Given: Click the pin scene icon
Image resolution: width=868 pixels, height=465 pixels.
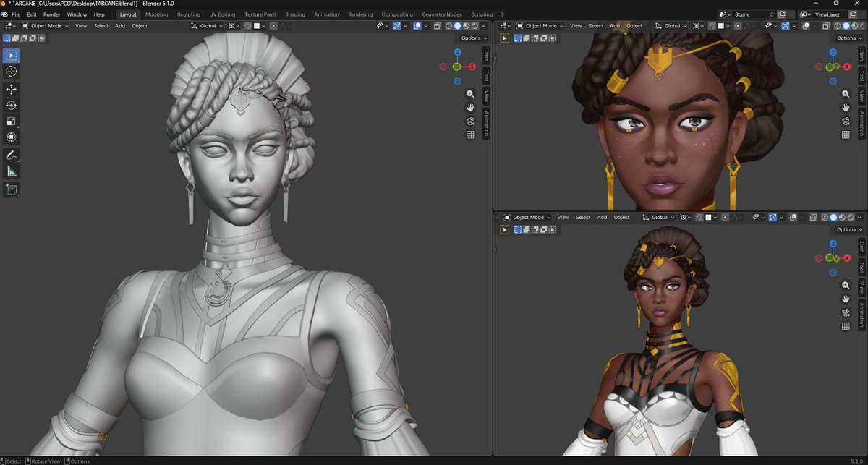Looking at the screenshot, I should (773, 14).
